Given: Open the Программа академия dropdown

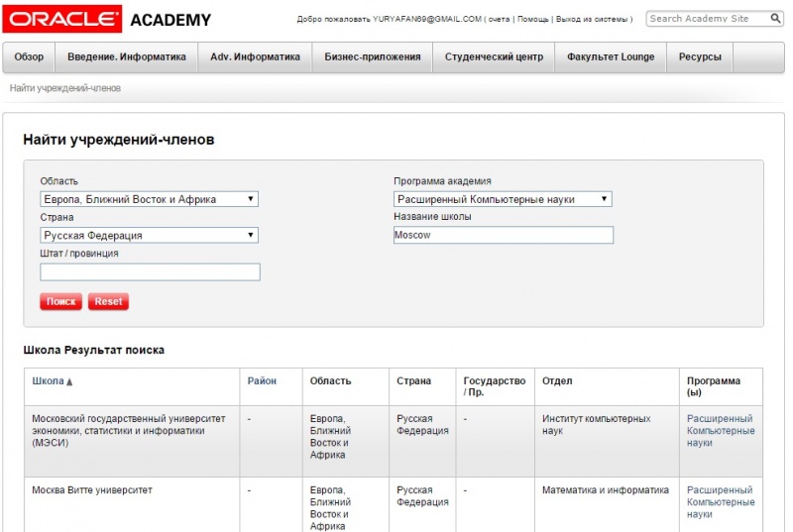Looking at the screenshot, I should point(503,199).
